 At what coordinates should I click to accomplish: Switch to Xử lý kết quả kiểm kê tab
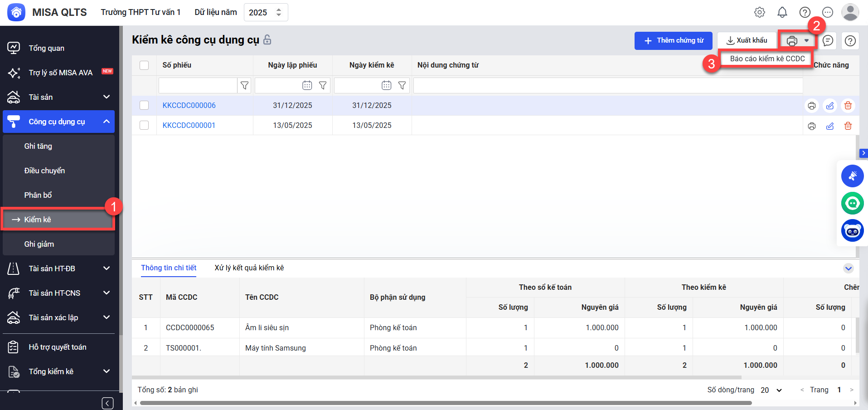tap(249, 268)
